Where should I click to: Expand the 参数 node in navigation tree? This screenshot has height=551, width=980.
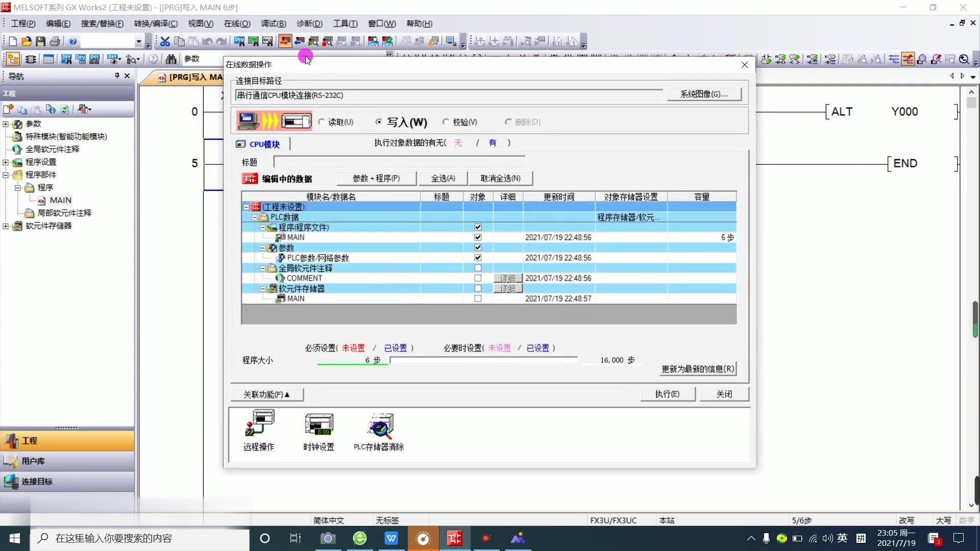pos(6,124)
